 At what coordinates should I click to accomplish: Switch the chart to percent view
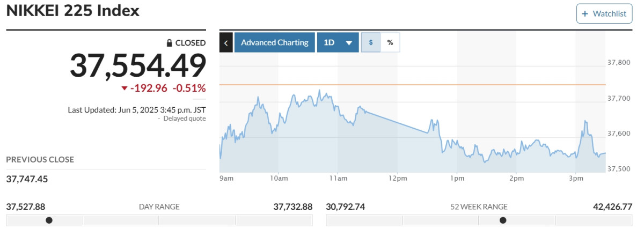pos(390,43)
